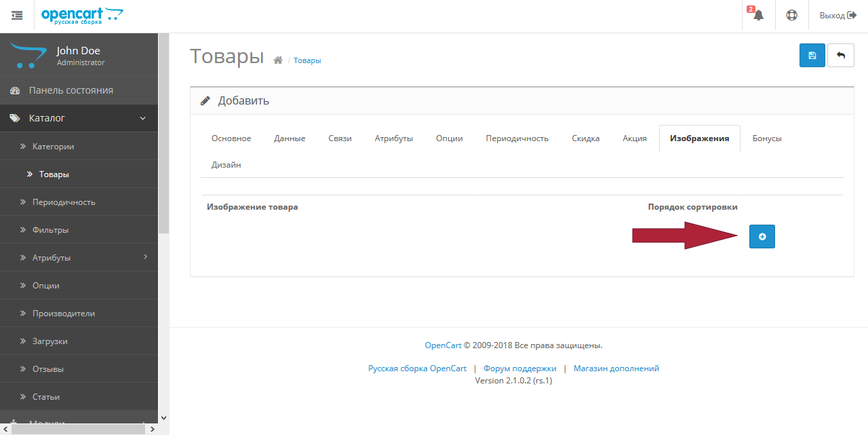Open Загрузки in the sidebar

click(x=79, y=341)
